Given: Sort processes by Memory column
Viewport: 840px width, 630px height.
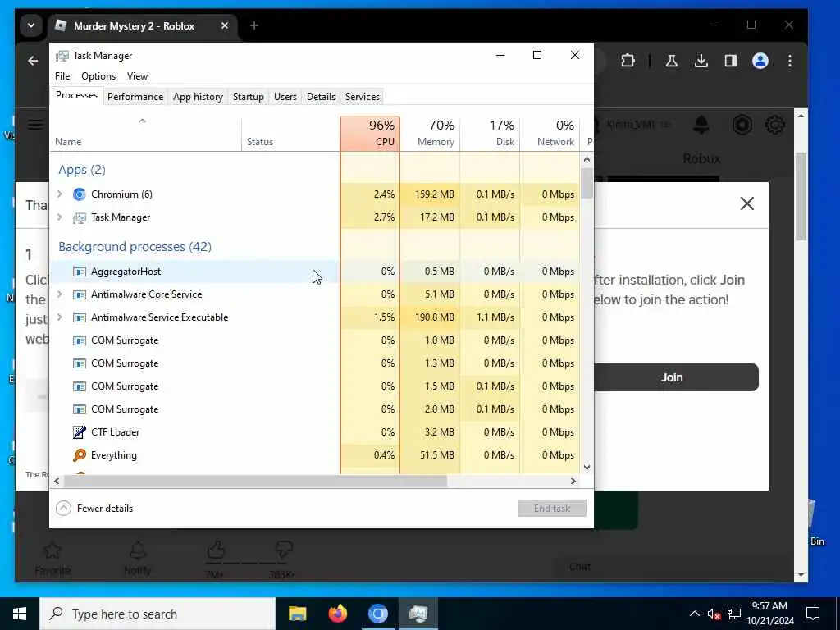Looking at the screenshot, I should [430, 134].
